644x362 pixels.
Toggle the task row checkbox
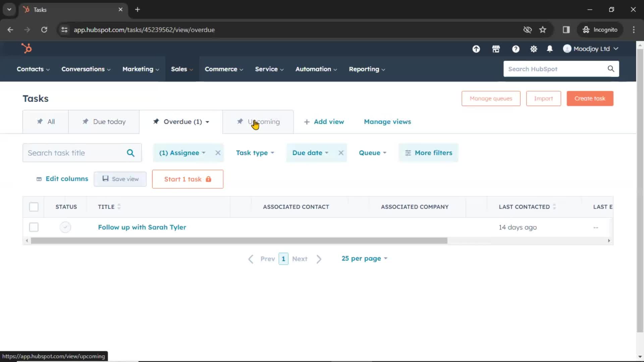34,227
